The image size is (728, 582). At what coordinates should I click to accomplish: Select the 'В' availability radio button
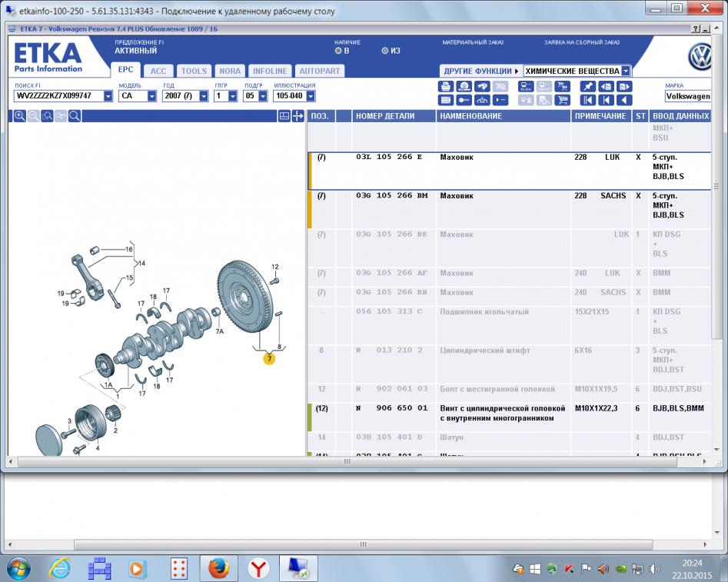338,51
